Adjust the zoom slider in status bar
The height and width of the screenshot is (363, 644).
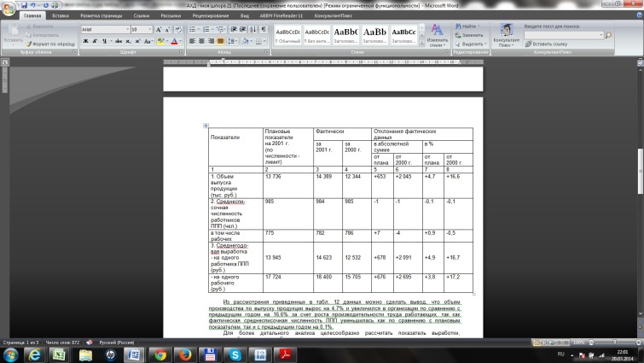pyautogui.click(x=614, y=342)
